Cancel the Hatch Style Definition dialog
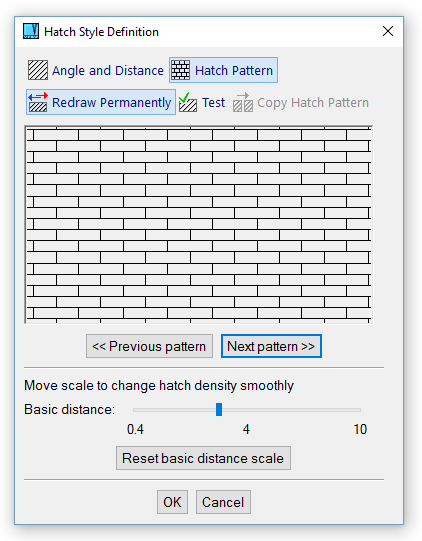The image size is (422, 541). [223, 502]
